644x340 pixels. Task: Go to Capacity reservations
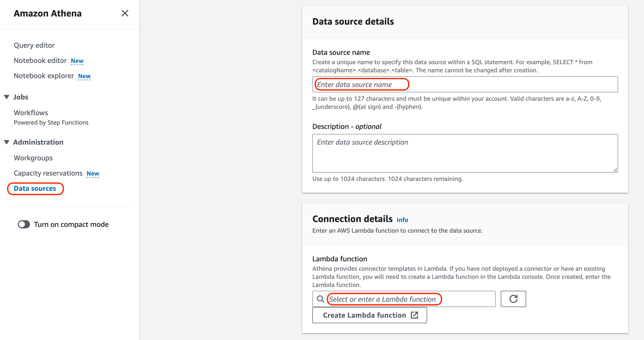coord(48,173)
